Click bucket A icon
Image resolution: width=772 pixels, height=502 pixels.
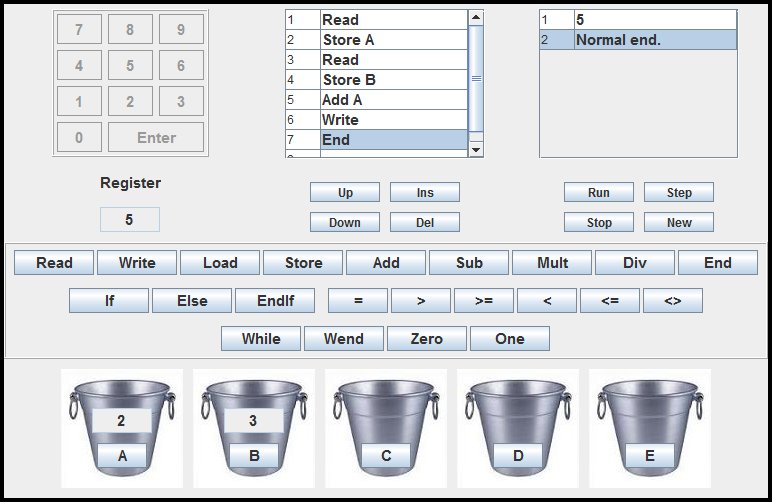tap(121, 428)
